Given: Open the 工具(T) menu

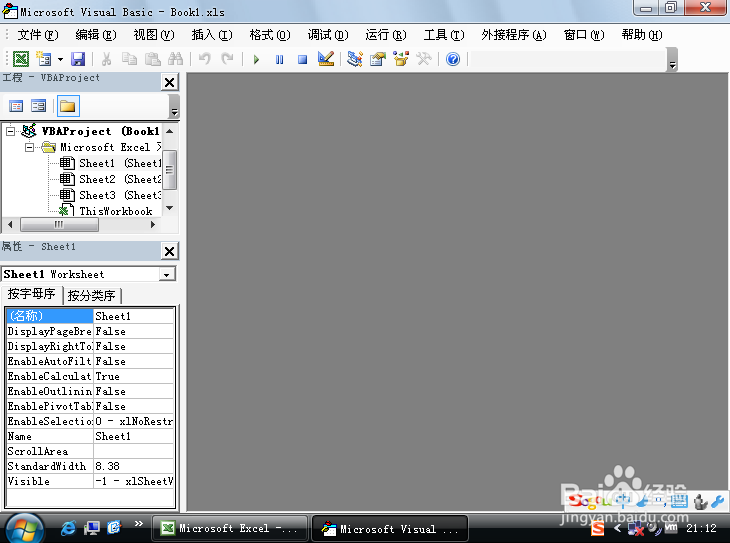Looking at the screenshot, I should [444, 35].
